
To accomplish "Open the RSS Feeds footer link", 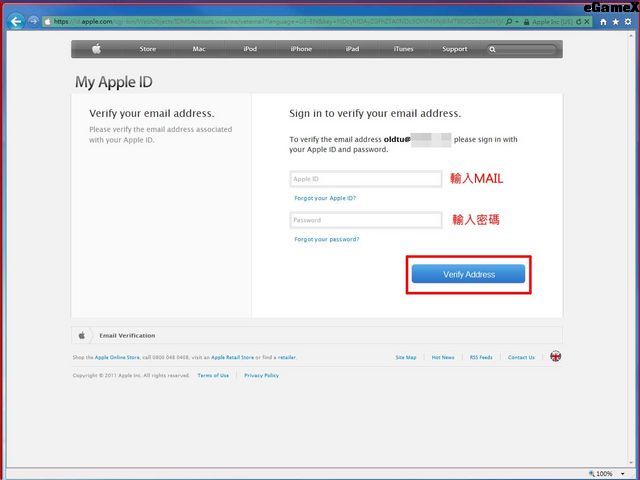I will click(x=481, y=357).
